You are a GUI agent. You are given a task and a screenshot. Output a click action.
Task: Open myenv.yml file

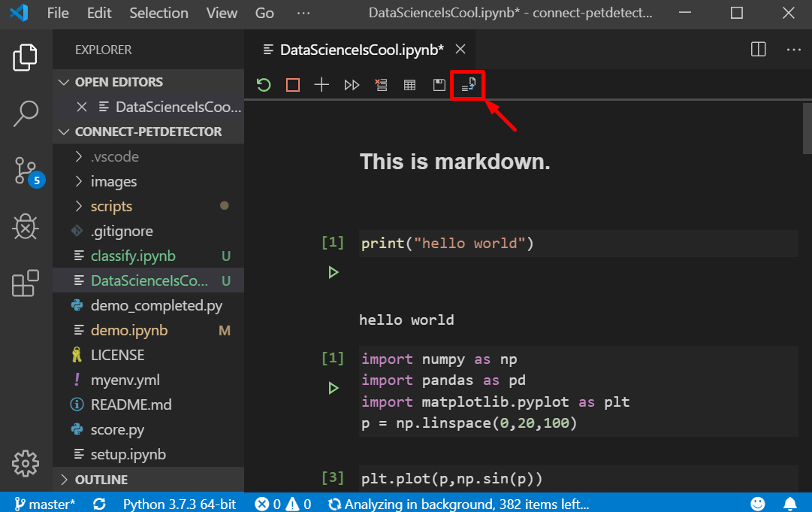[x=148, y=380]
